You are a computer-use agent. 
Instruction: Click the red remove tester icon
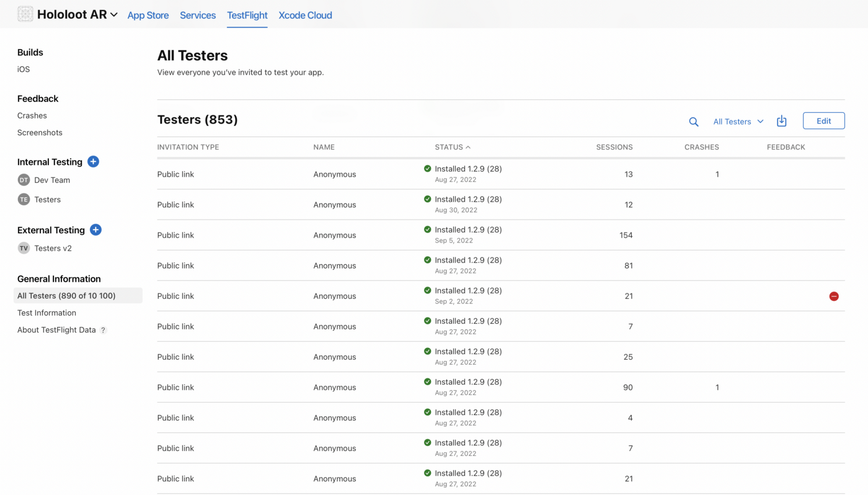point(834,297)
